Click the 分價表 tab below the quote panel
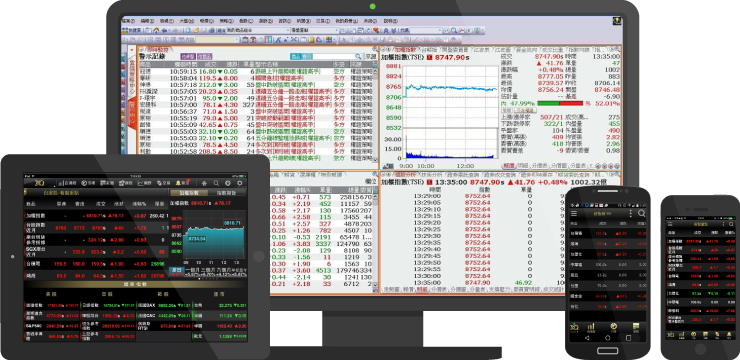The height and width of the screenshot is (360, 740). (x=539, y=166)
